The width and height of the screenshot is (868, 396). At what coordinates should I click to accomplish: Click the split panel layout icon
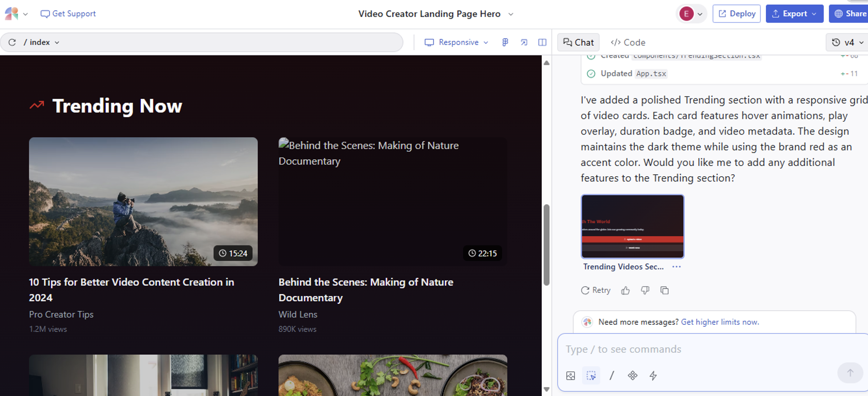542,42
